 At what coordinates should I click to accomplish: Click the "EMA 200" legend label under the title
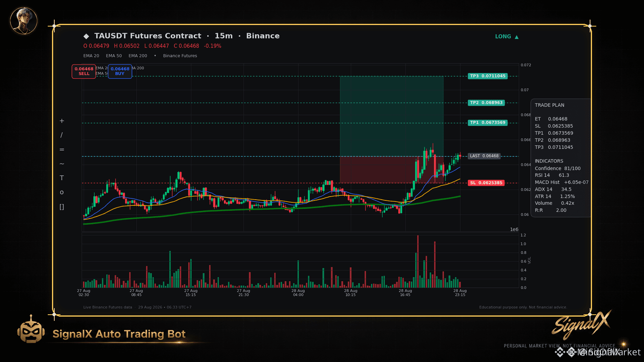click(138, 56)
